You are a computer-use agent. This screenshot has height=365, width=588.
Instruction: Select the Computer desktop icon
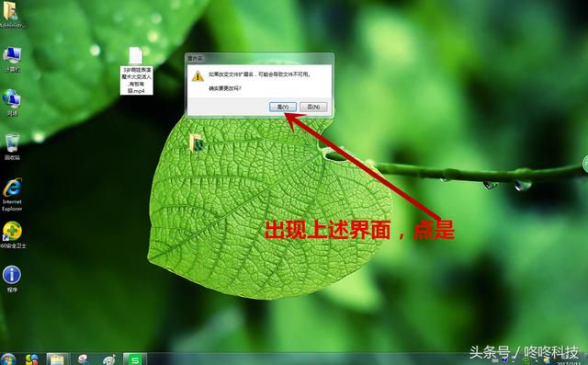tap(12, 59)
